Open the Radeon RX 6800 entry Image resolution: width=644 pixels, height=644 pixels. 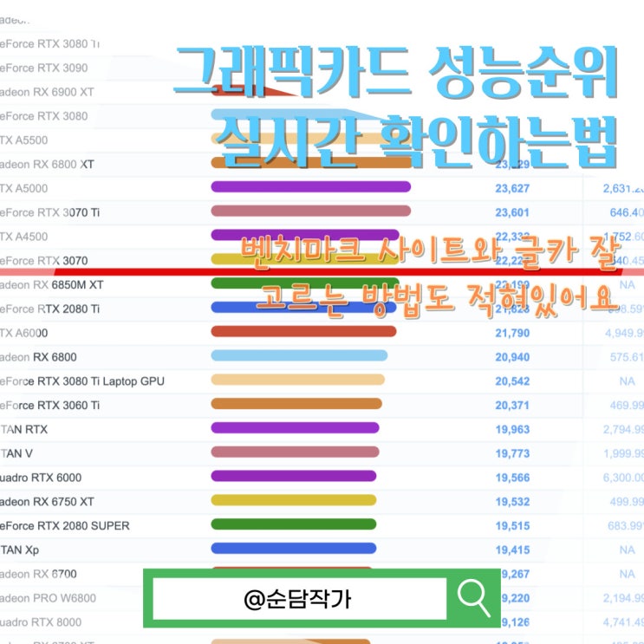pos(38,357)
